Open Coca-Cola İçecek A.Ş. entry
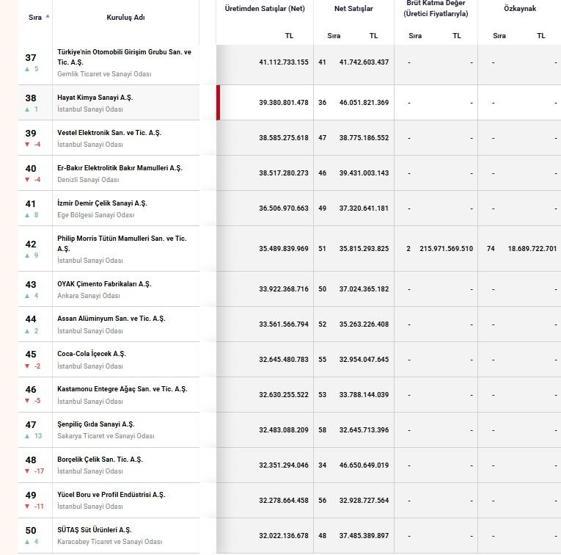 [92, 354]
